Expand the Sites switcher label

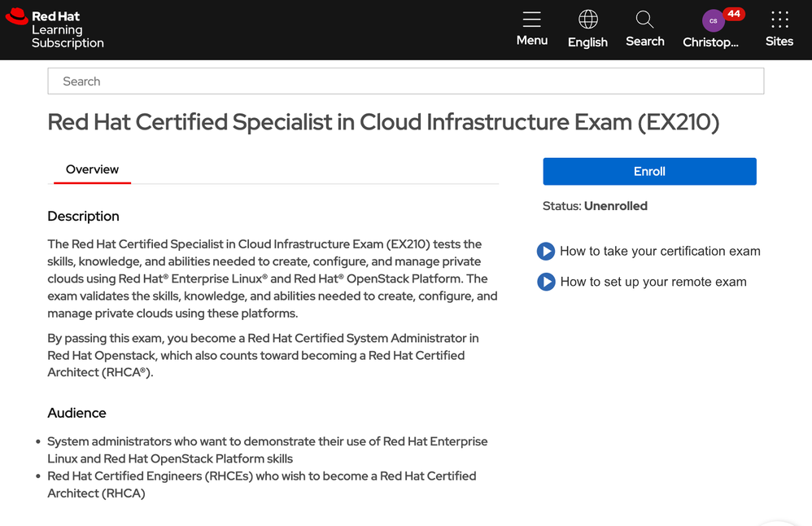click(x=779, y=42)
